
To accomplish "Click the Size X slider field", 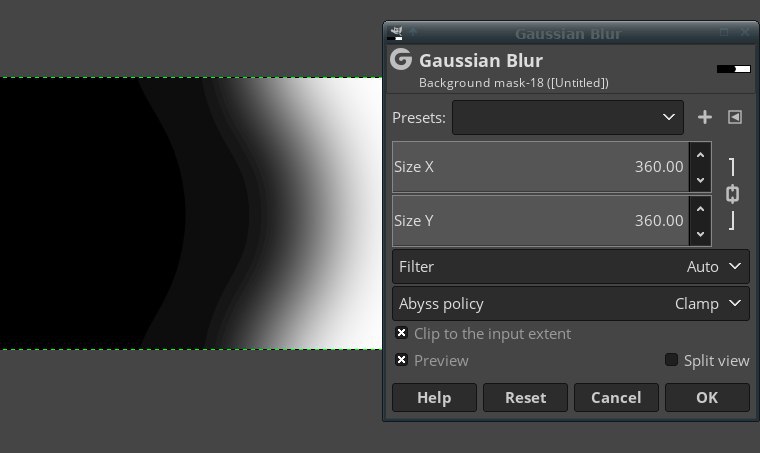I will tap(540, 167).
